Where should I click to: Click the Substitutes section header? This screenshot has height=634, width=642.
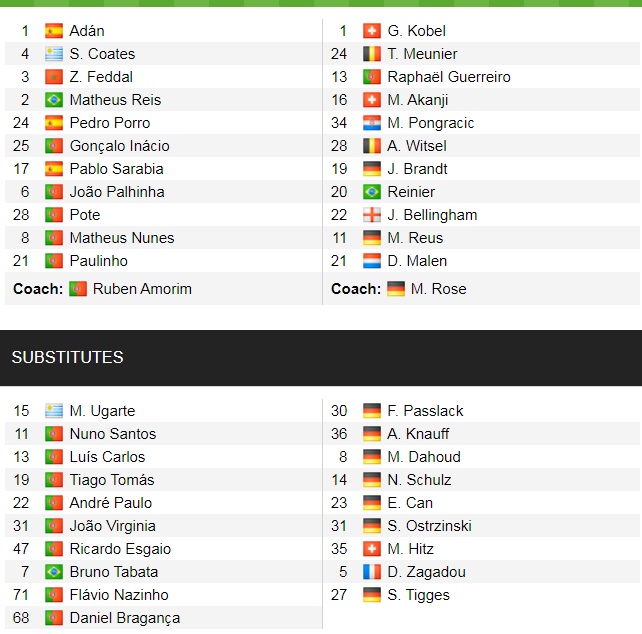click(x=68, y=357)
